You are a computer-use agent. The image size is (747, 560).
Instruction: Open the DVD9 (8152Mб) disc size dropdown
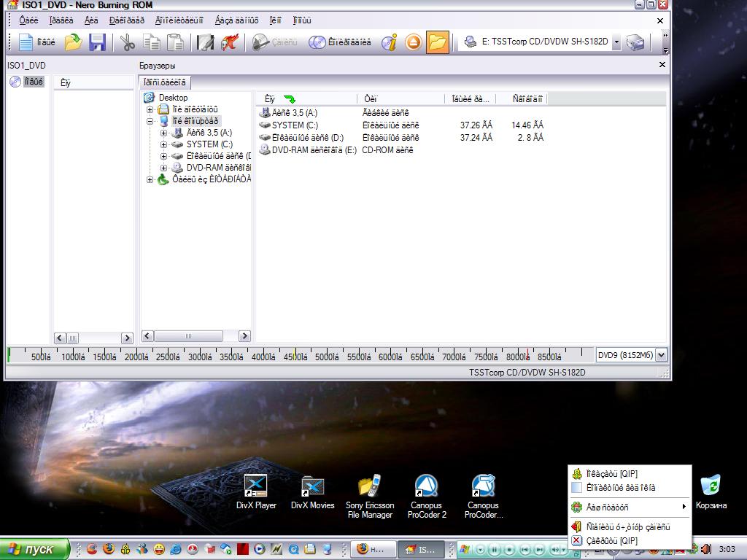click(661, 355)
